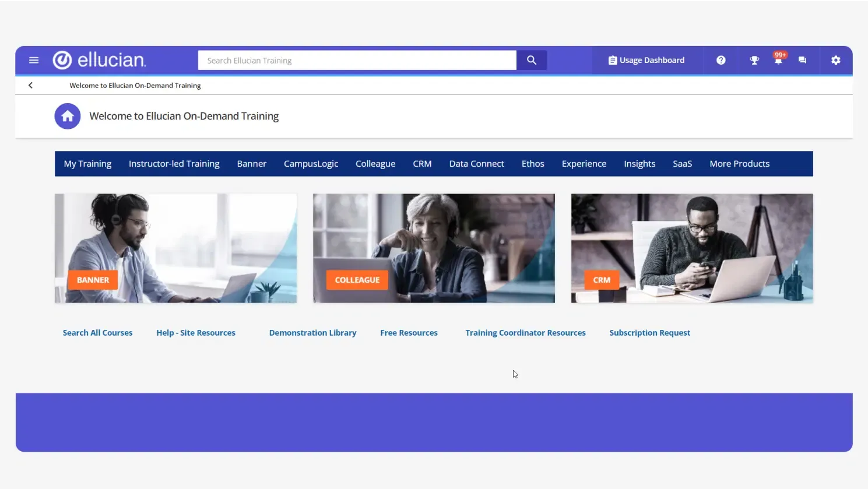The image size is (868, 489).
Task: Follow the Search All Courses link
Action: point(97,333)
